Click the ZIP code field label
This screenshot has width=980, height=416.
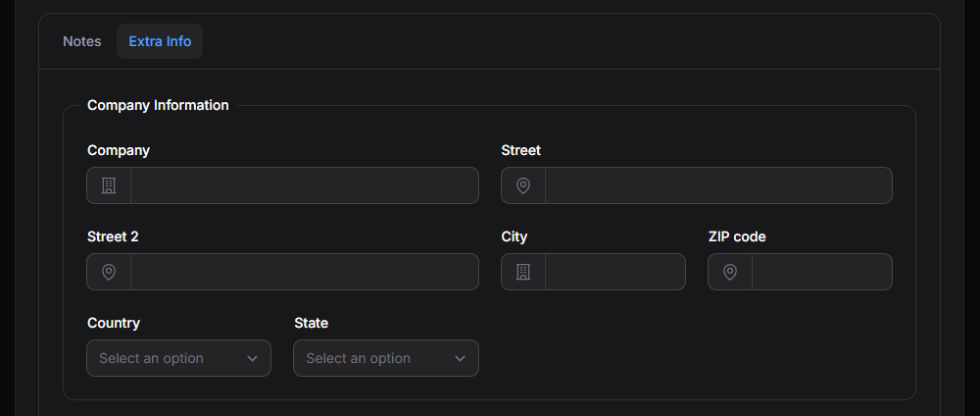coord(737,236)
